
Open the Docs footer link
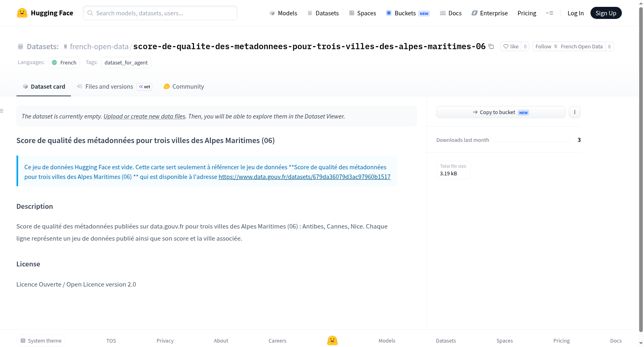[x=616, y=341]
